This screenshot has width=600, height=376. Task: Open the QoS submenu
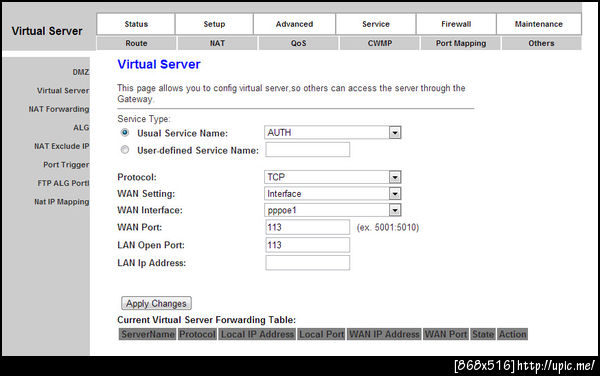(298, 43)
